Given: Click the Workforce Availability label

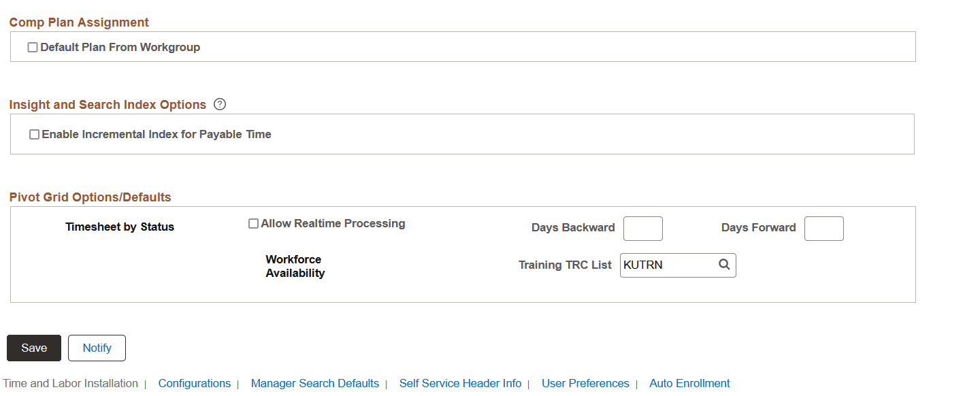Looking at the screenshot, I should click(x=295, y=266).
